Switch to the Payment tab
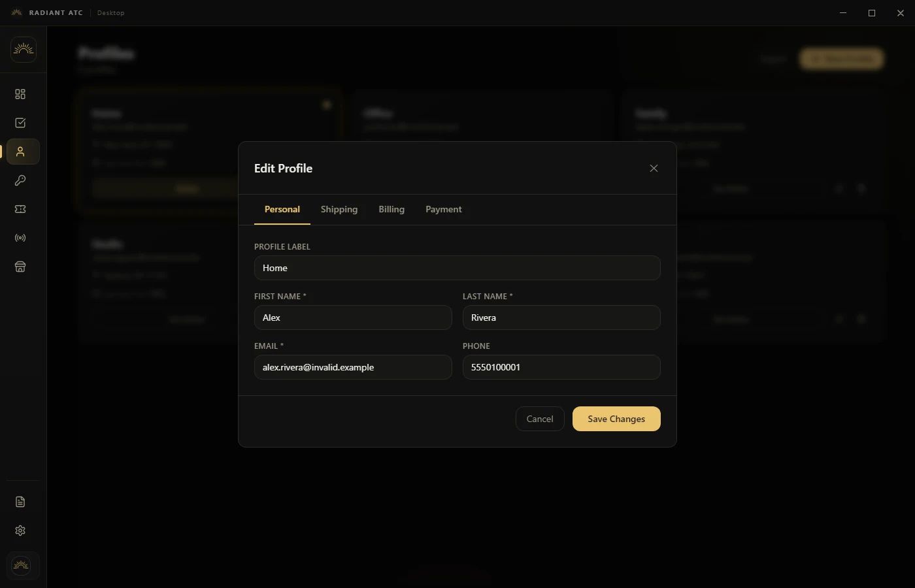 tap(444, 210)
